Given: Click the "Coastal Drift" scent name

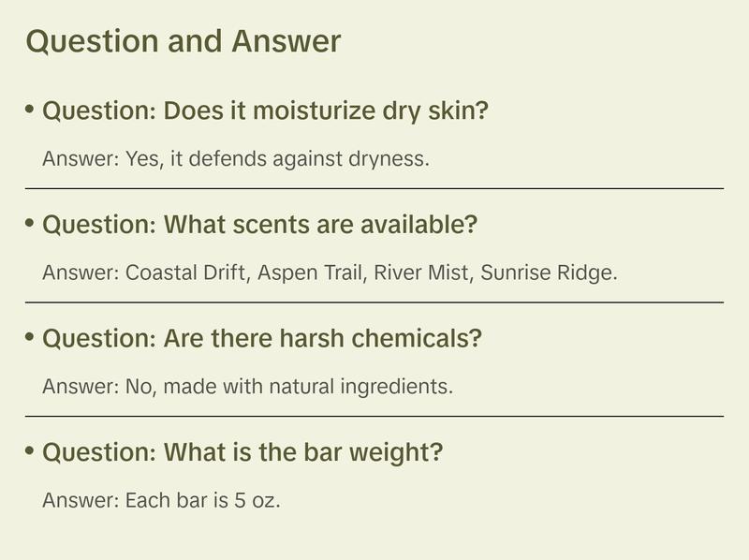Looking at the screenshot, I should [186, 273].
